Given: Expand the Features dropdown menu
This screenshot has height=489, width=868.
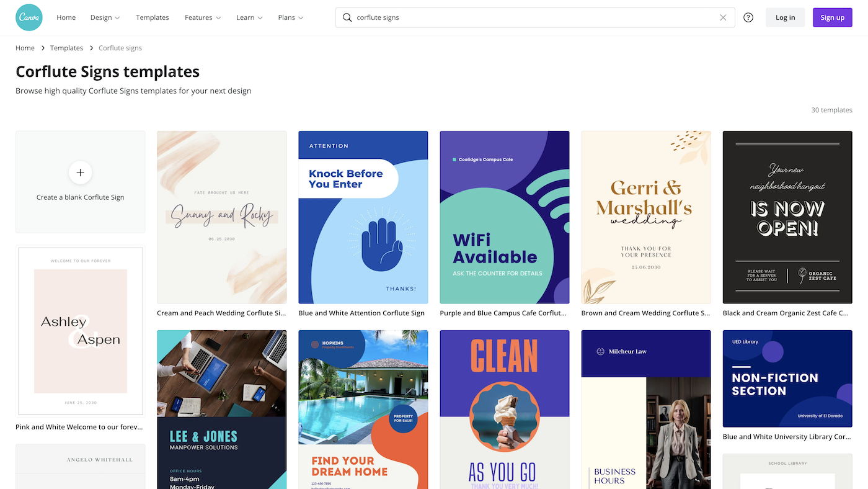Looking at the screenshot, I should coord(203,17).
